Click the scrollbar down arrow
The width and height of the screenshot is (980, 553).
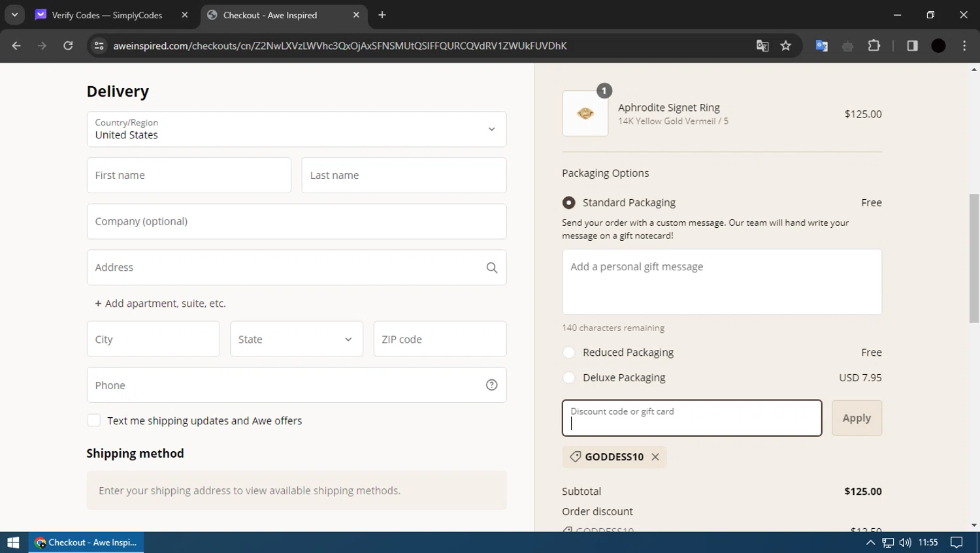click(x=974, y=525)
